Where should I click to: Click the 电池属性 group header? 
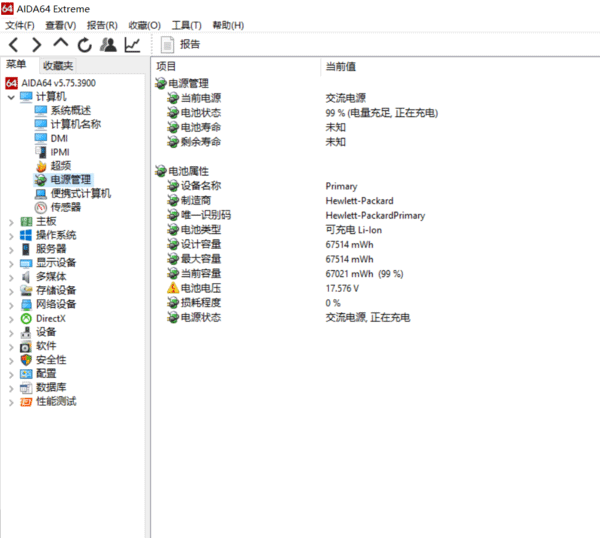pyautogui.click(x=189, y=171)
